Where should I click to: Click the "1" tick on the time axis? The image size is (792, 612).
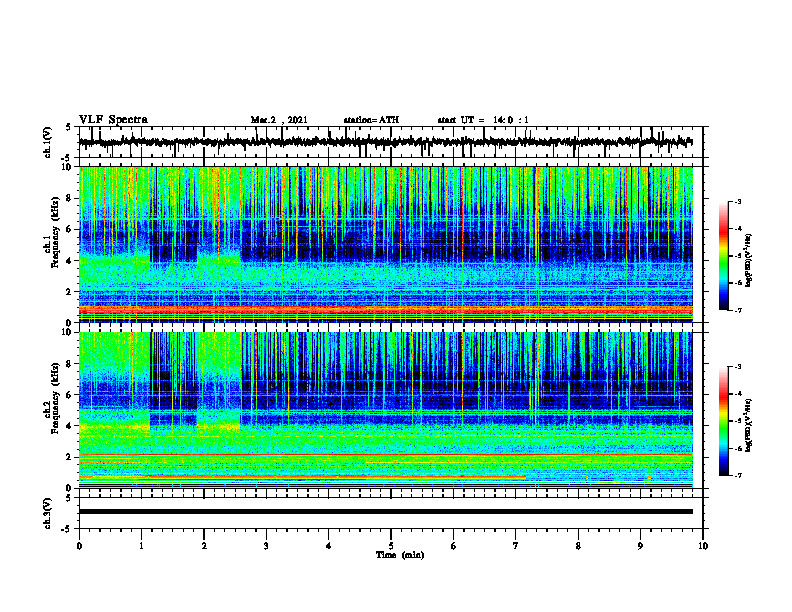point(141,546)
